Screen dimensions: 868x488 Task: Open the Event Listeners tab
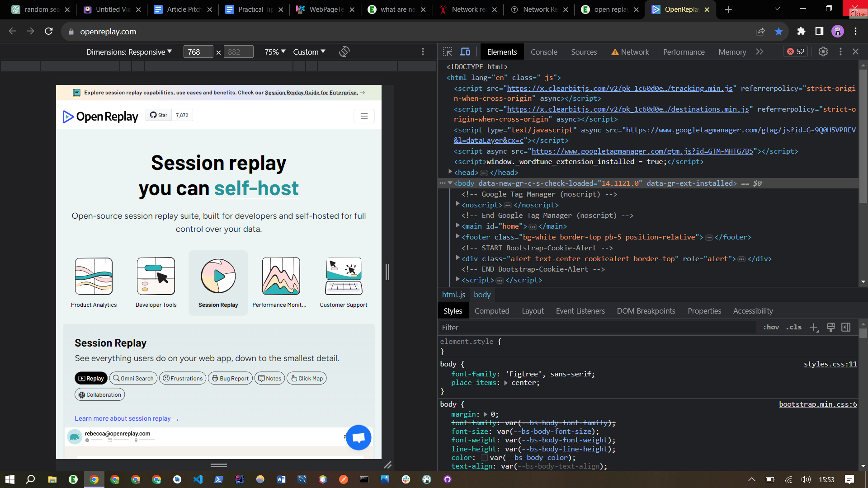tap(580, 311)
